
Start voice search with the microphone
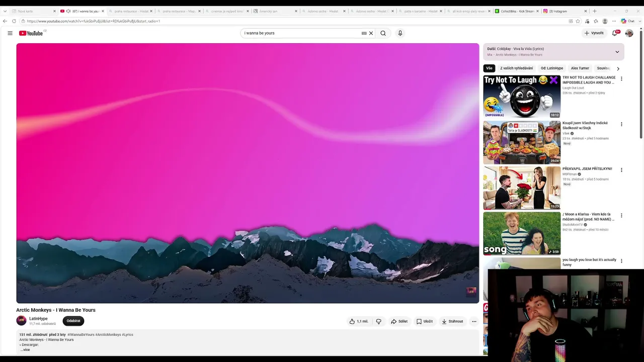pos(400,33)
